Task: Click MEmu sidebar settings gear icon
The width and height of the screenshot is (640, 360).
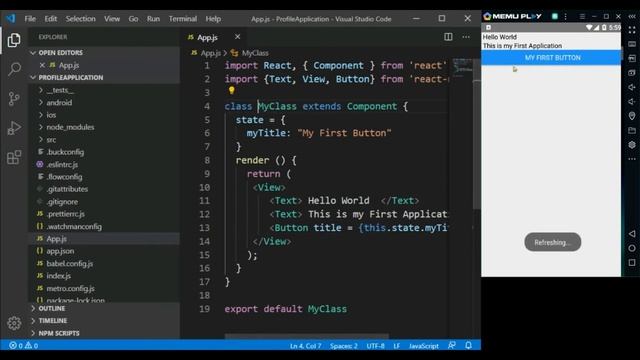Action: 632,145
